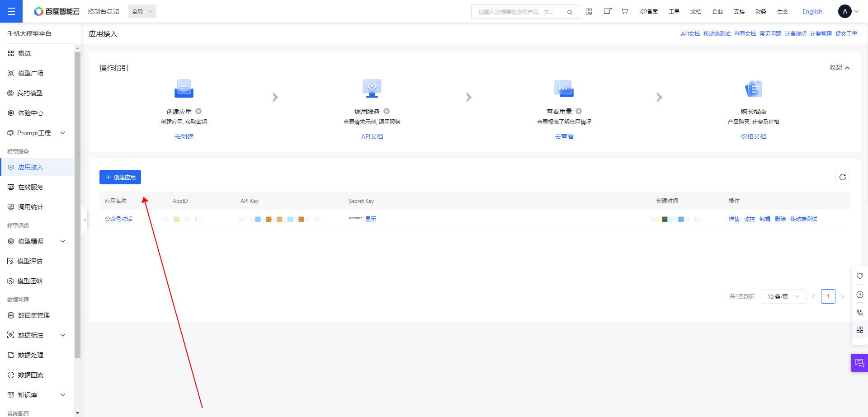Screen dimensions: 868x417
Task: Click 删除 for 公众号对话 app
Action: pos(780,219)
